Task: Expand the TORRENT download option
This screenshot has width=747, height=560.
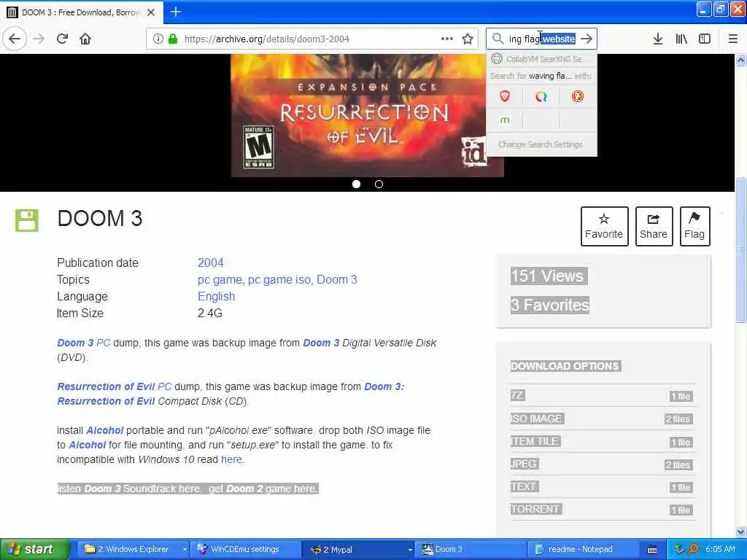Action: [602, 510]
